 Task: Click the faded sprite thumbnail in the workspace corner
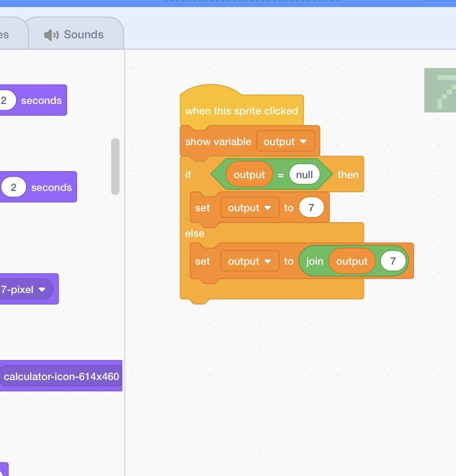[x=440, y=90]
